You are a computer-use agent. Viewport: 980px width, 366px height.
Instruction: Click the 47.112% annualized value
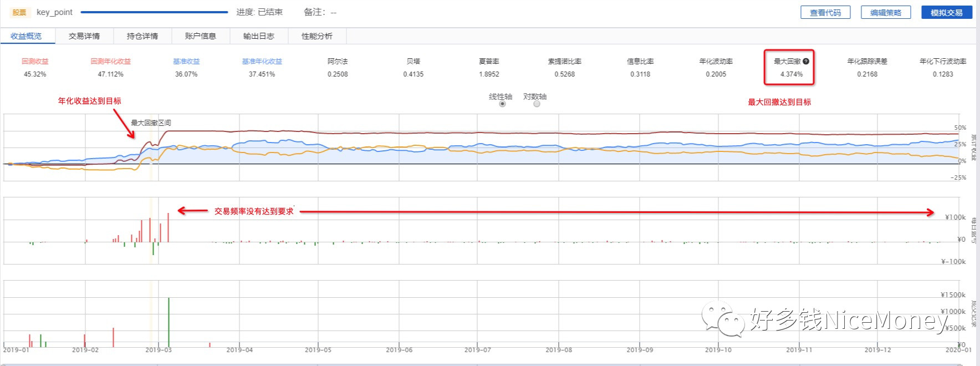pyautogui.click(x=111, y=74)
